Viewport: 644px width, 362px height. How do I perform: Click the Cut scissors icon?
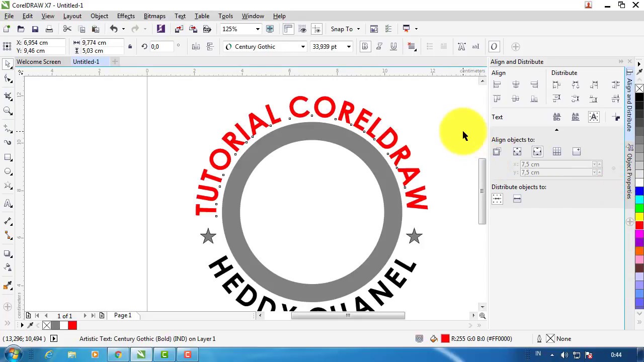pos(67,29)
